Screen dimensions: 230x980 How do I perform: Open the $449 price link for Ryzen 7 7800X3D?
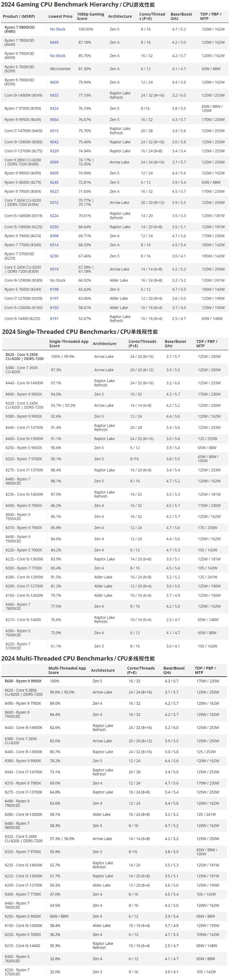54,43
